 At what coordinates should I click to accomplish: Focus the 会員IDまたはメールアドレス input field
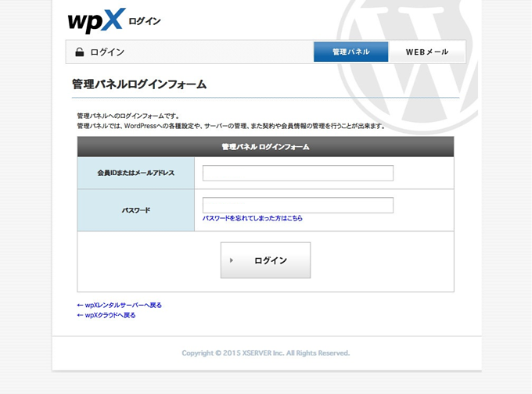298,173
